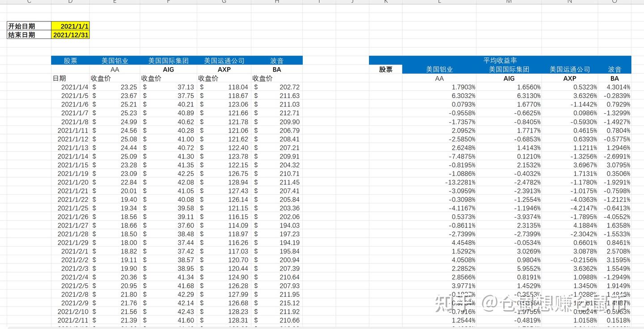Select 美国运通公司 header in the average return table
644x329 pixels.
570,69
